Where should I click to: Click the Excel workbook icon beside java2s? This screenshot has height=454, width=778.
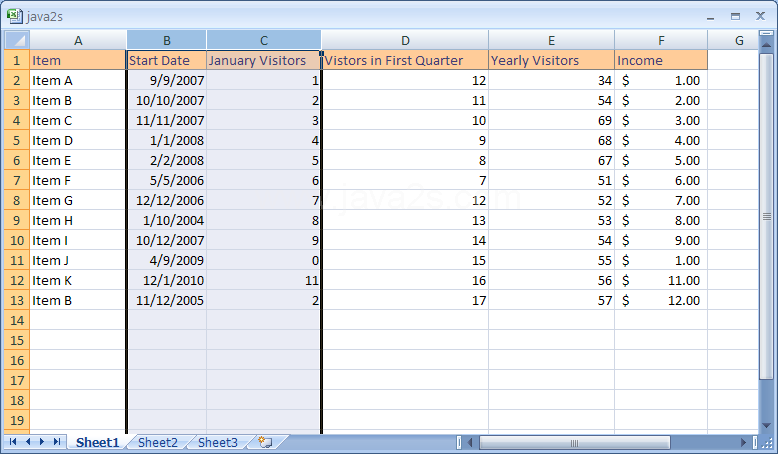pyautogui.click(x=15, y=16)
